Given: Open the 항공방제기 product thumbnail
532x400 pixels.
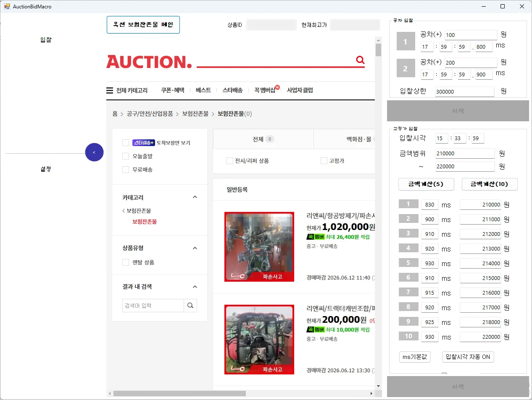Looking at the screenshot, I should (x=259, y=247).
